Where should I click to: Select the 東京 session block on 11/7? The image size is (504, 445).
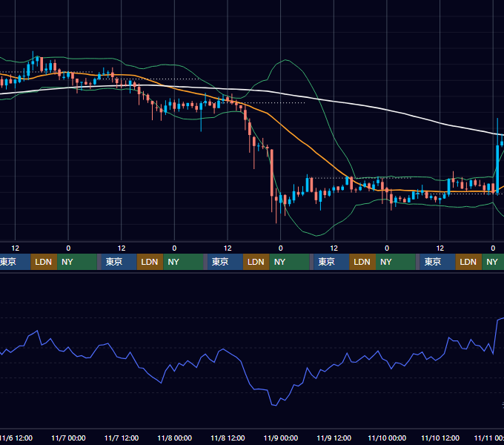(119, 262)
